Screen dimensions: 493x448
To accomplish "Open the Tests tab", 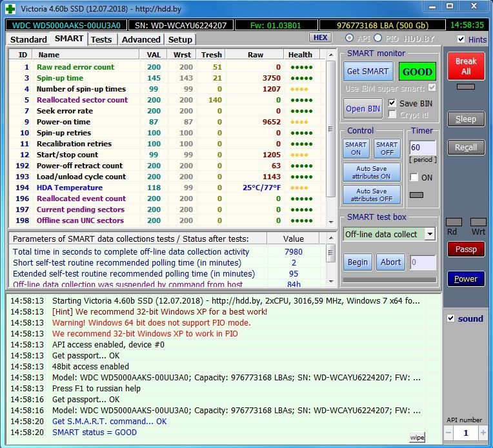I will (x=101, y=39).
